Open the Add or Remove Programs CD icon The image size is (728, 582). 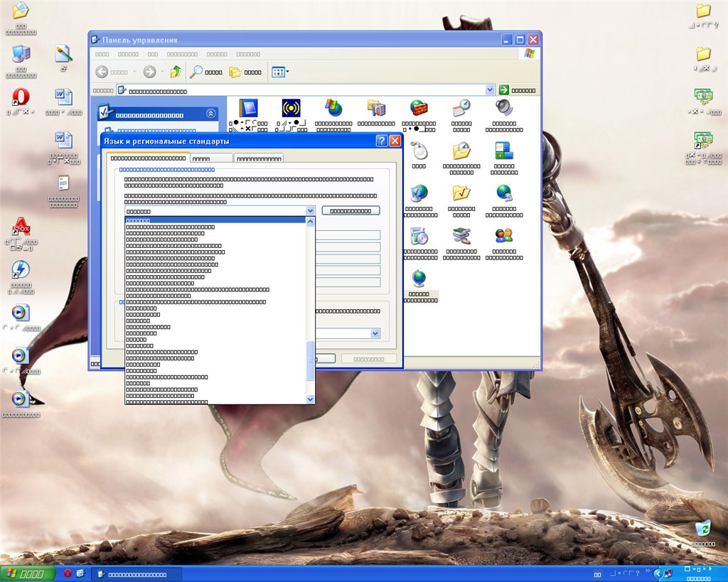point(419,236)
